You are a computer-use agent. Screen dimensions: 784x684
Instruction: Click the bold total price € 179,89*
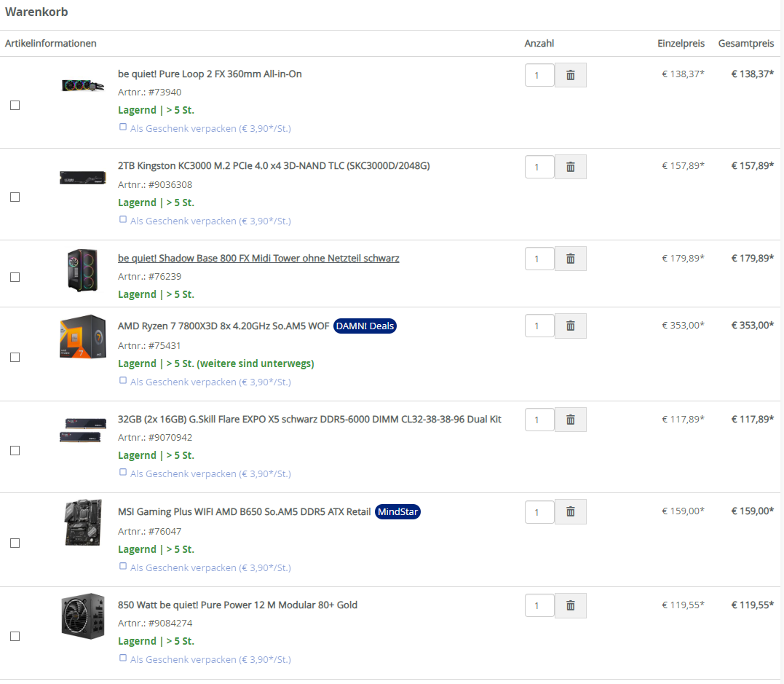[753, 258]
